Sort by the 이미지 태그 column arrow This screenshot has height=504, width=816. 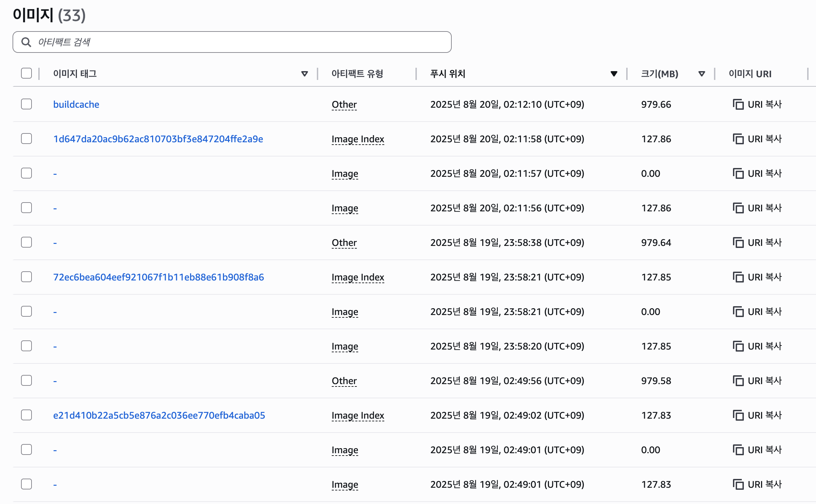point(304,73)
